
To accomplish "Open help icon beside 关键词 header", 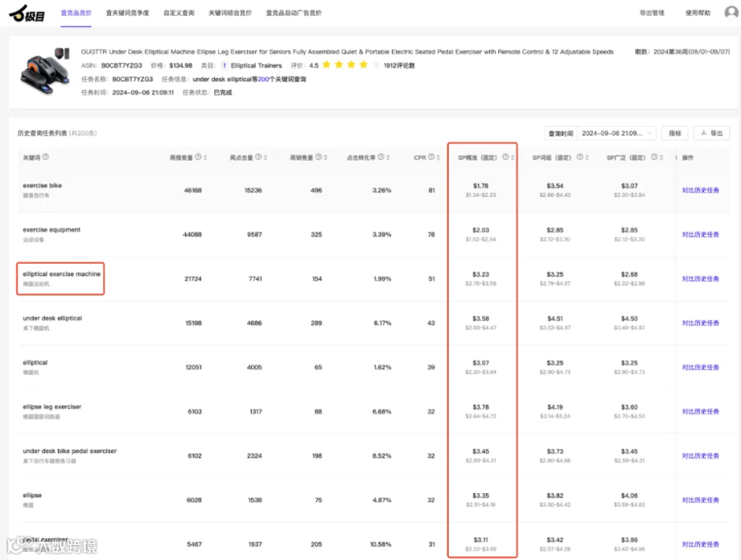I will [x=45, y=157].
